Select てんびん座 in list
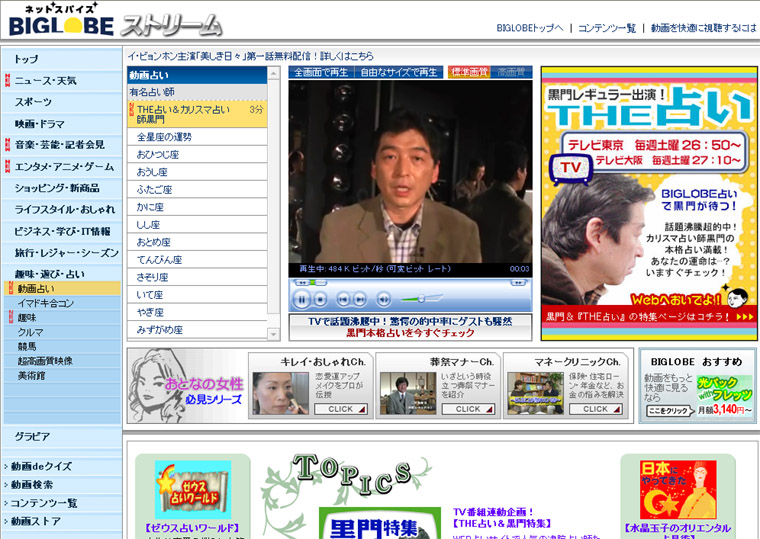 [197, 259]
